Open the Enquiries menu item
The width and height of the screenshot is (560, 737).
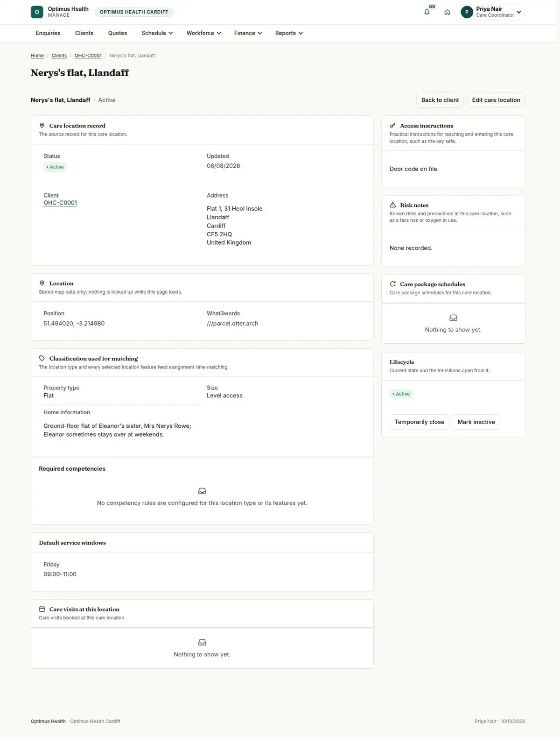click(x=48, y=33)
